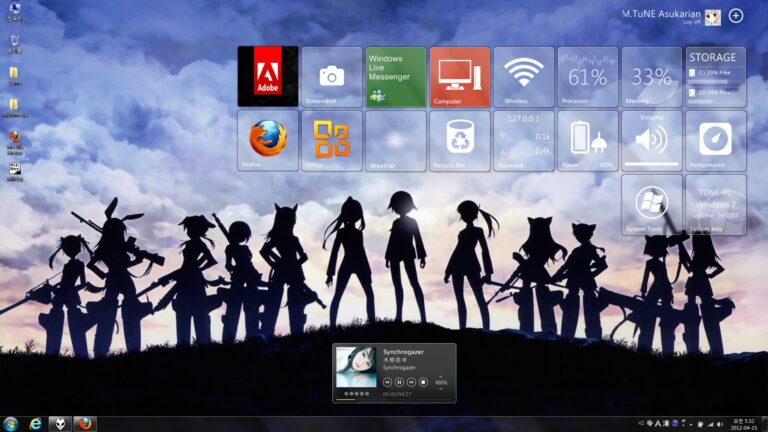The width and height of the screenshot is (768, 432).
Task: Open the STORAGE drives tile
Action: [716, 76]
